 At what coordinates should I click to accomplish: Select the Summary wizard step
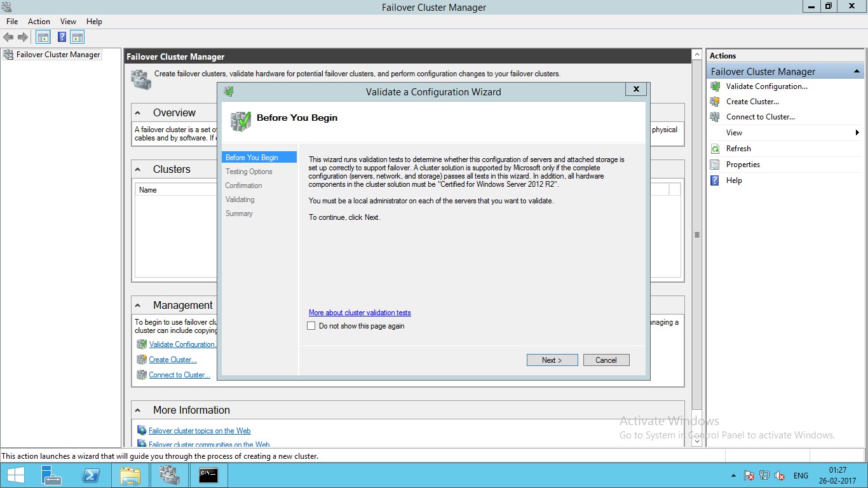click(x=239, y=213)
